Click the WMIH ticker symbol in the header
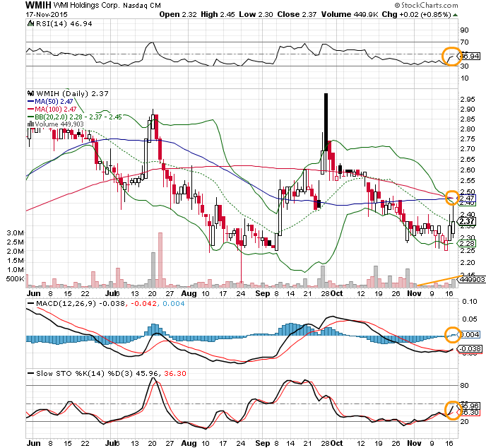This screenshot has width=486, height=448. tap(38, 5)
